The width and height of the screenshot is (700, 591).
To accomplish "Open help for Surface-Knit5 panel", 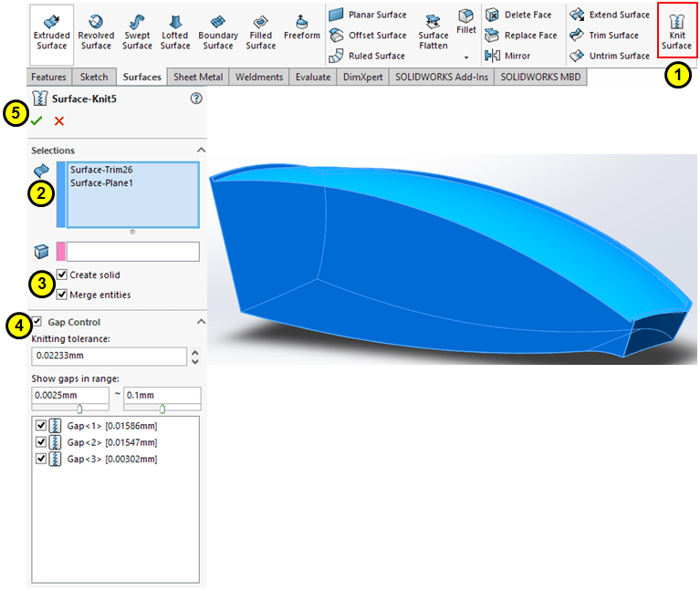I will (x=196, y=98).
